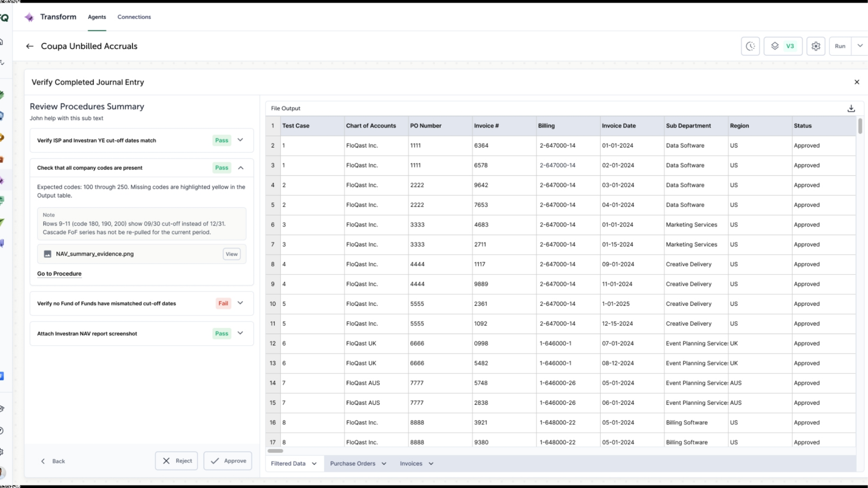Click the Test Case column header
Image resolution: width=868 pixels, height=488 pixels.
tap(312, 126)
